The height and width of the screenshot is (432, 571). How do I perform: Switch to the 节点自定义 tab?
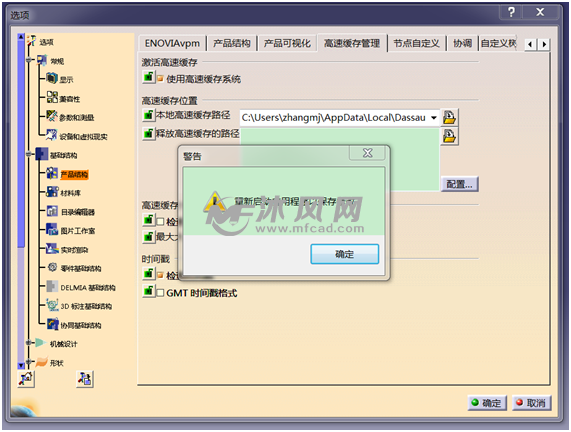pyautogui.click(x=416, y=43)
